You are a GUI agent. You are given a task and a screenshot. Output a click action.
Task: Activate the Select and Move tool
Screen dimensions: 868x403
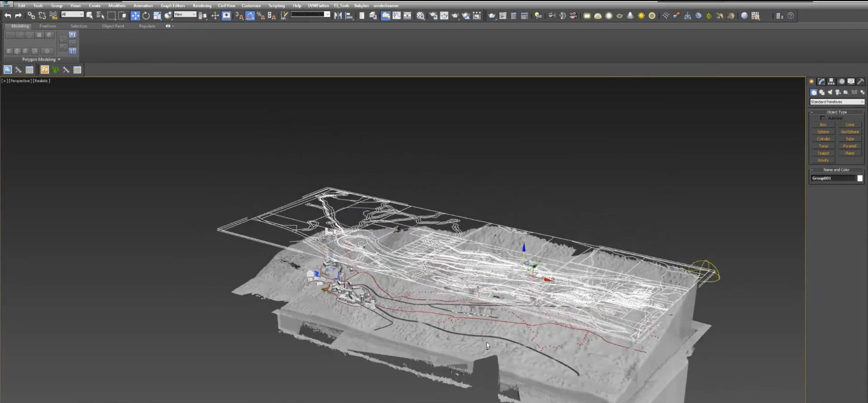[x=135, y=16]
